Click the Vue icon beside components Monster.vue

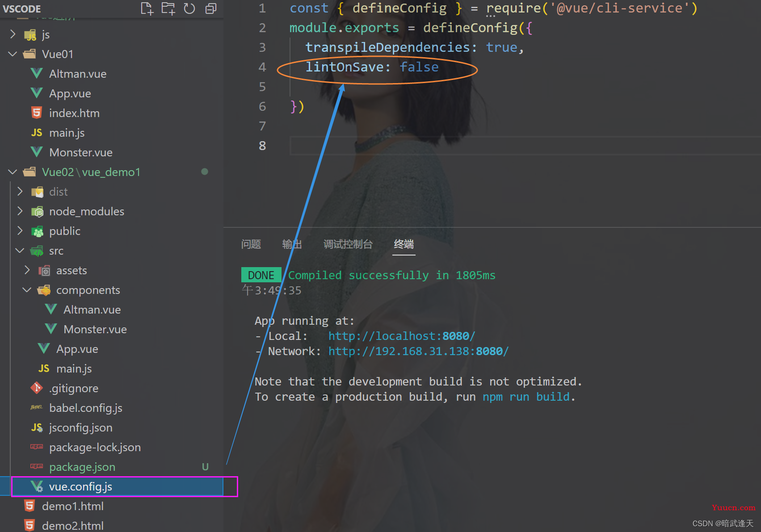pos(51,329)
